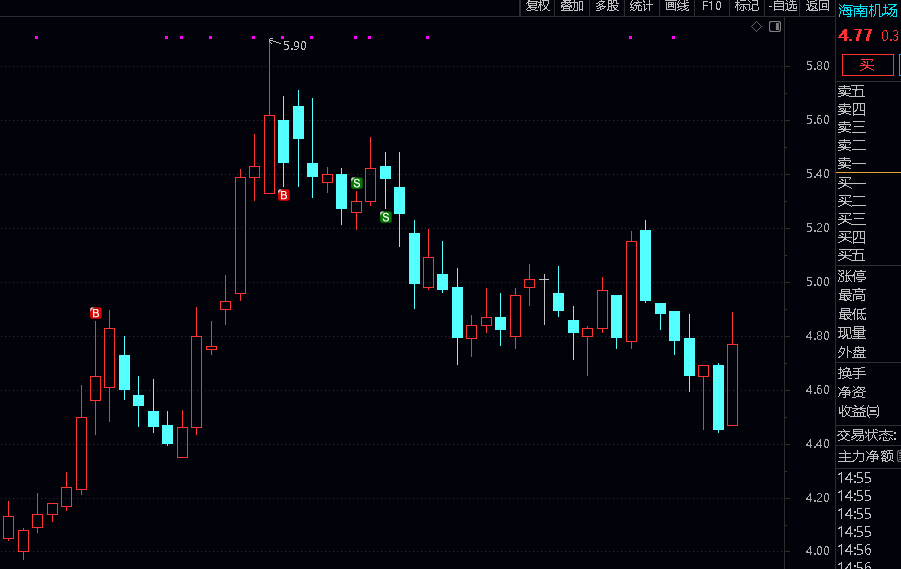Select the 多股 multi-stock view

click(607, 6)
